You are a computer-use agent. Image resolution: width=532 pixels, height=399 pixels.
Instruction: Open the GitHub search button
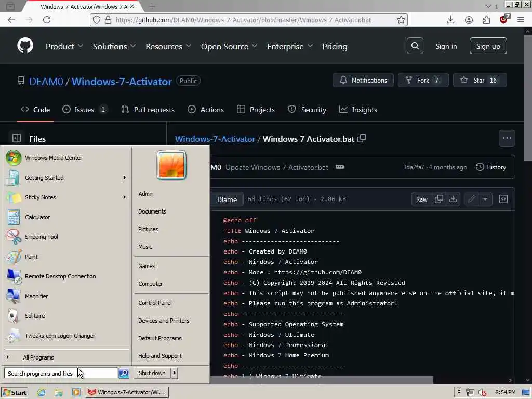415,46
